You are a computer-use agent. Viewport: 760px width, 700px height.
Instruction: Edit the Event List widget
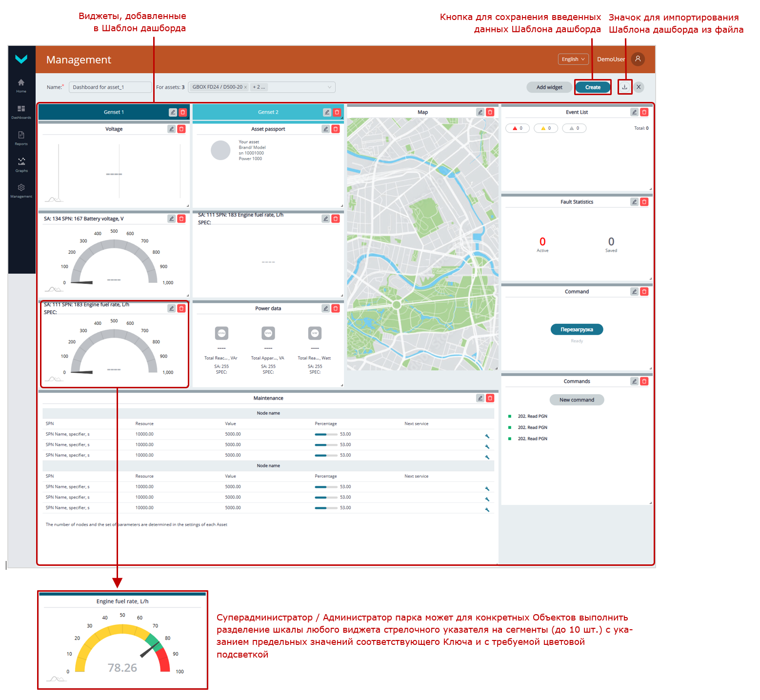tap(634, 112)
